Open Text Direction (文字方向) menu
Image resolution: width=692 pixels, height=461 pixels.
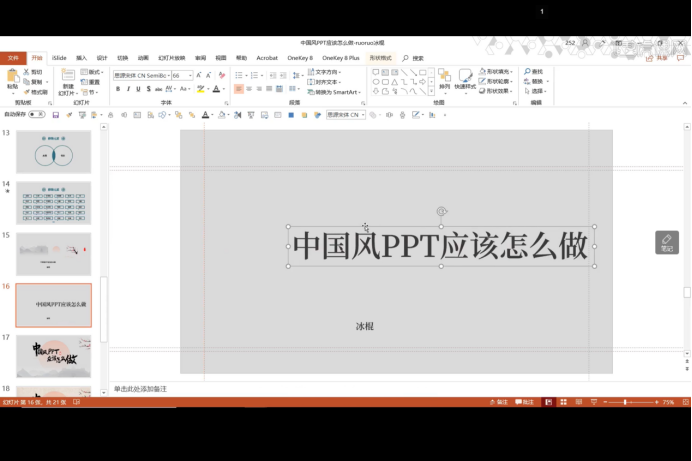324,72
